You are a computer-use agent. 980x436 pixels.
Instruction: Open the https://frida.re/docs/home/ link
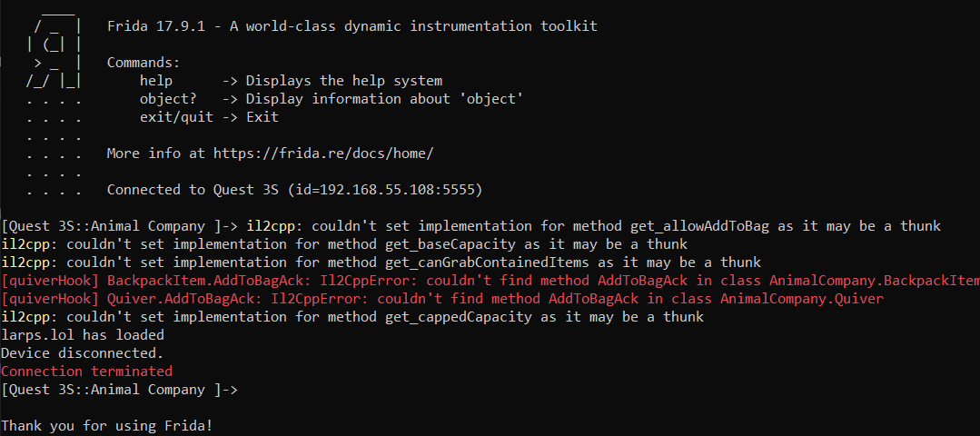323,154
